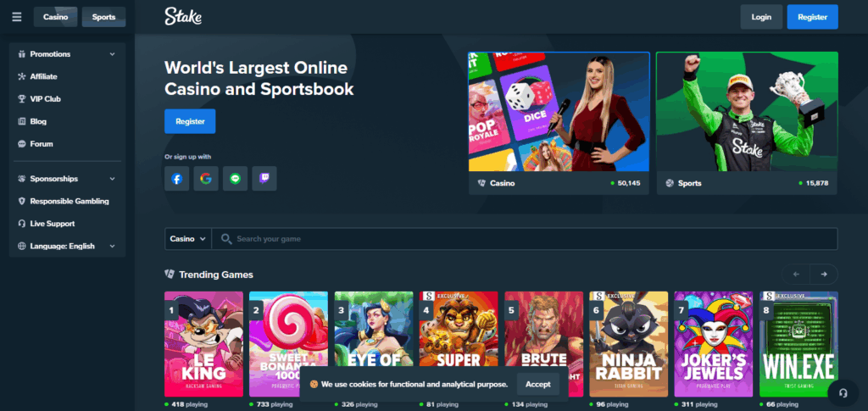The width and height of the screenshot is (868, 411).
Task: Go to previous trending games arrow
Action: point(796,275)
